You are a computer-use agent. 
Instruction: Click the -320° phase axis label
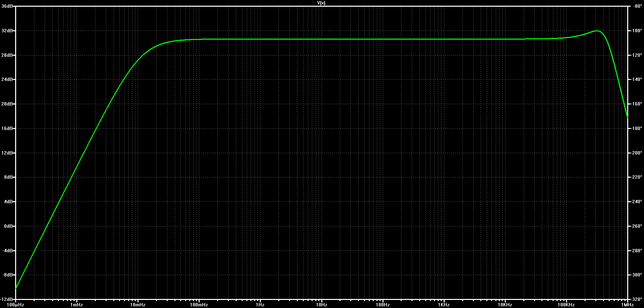point(637,299)
